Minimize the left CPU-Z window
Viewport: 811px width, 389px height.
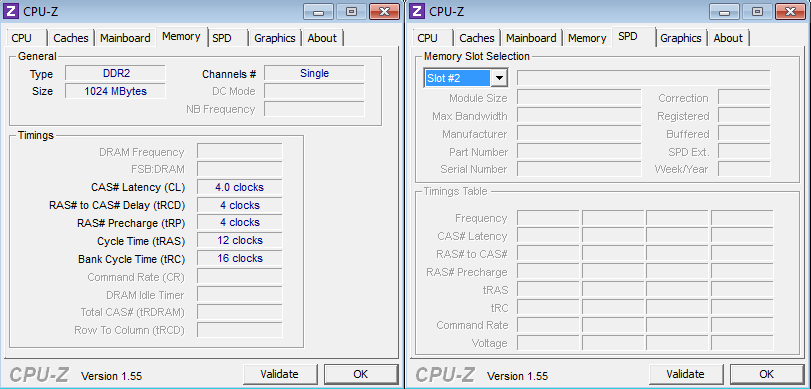[x=319, y=11]
